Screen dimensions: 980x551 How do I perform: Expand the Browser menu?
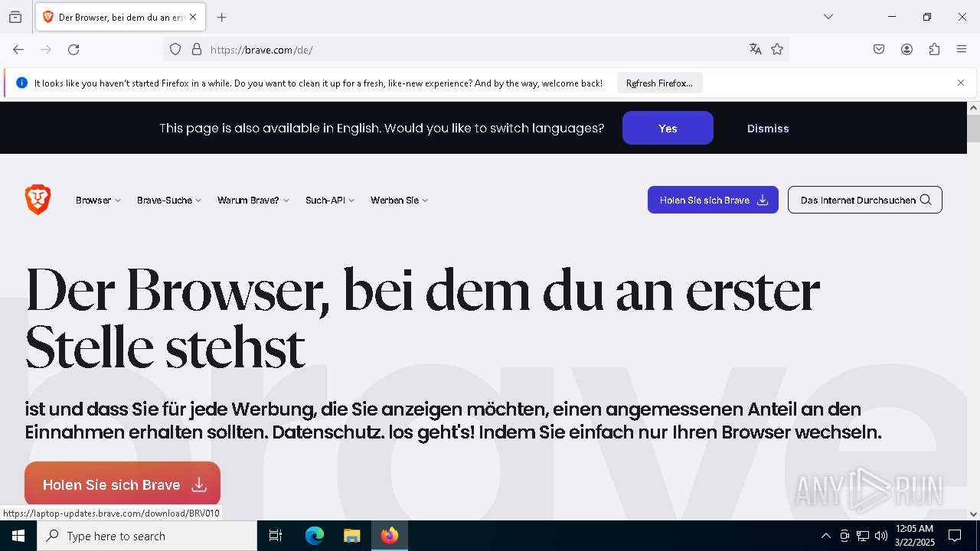[x=98, y=201]
